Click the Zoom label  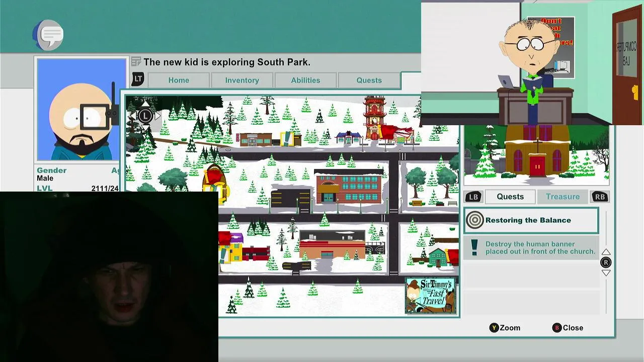click(x=510, y=328)
